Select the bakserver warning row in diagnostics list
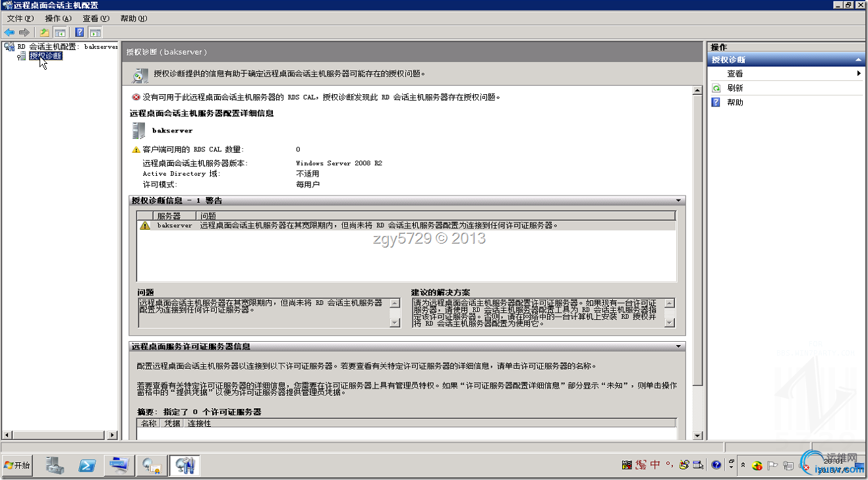Viewport: 868px width, 480px height. (x=406, y=225)
